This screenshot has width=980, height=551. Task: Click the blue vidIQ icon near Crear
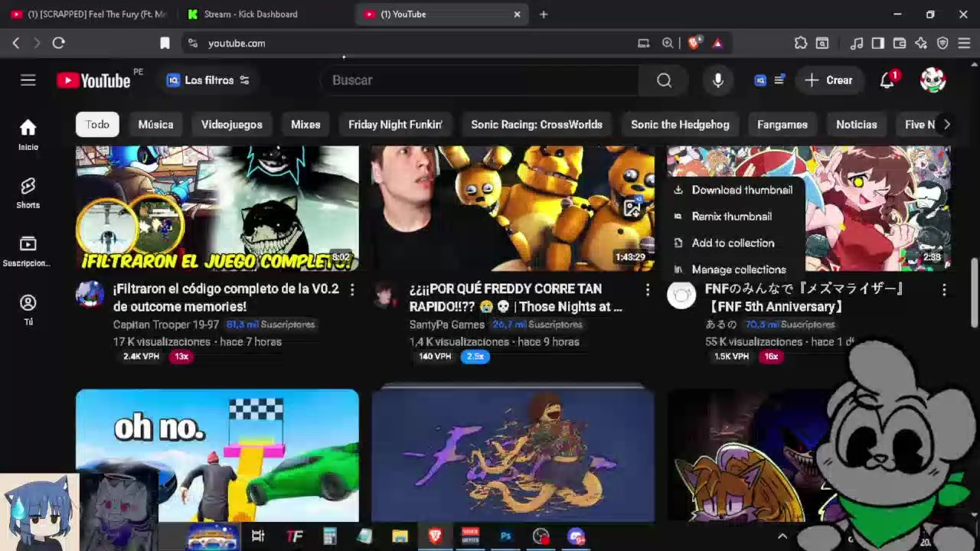point(760,80)
